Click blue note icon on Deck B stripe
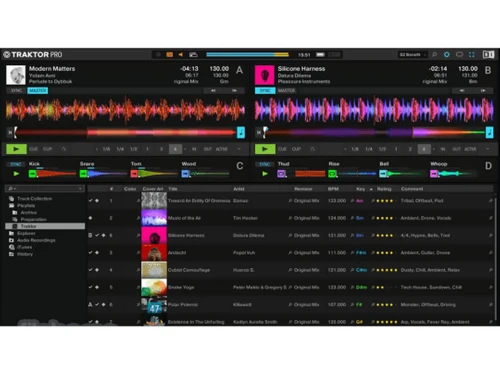The width and height of the screenshot is (500, 375). [489, 132]
